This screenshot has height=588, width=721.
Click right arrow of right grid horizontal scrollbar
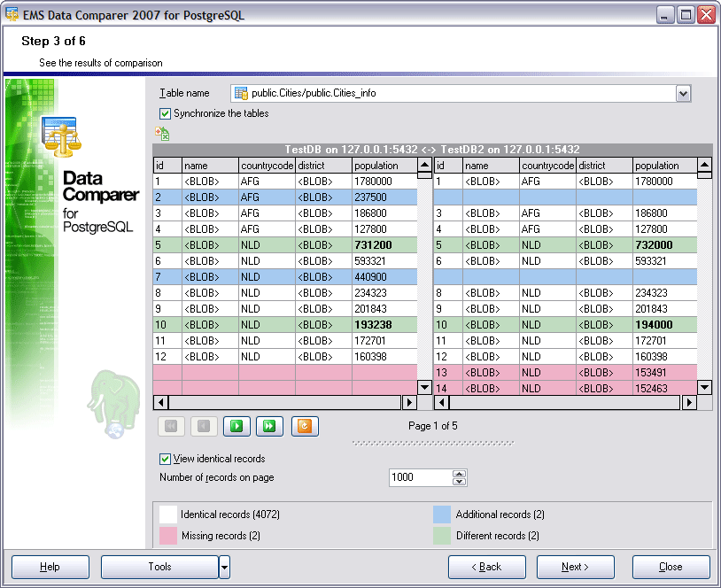point(689,403)
